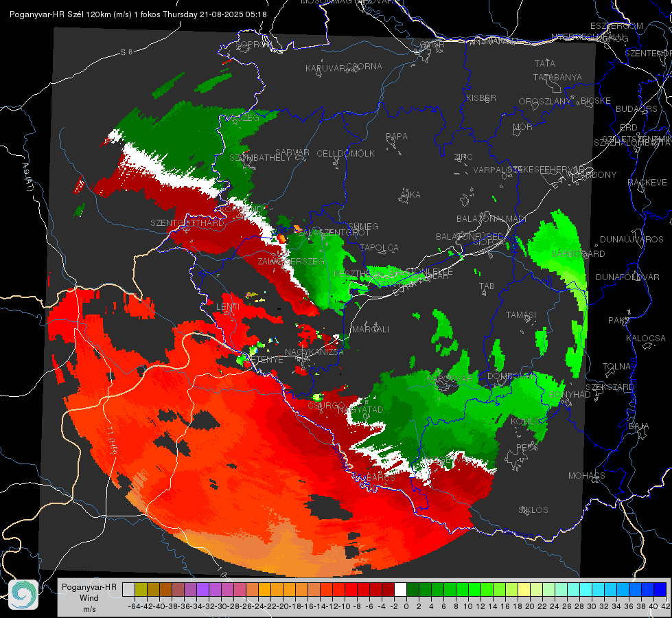Click the swirl logo icon beside the legend
Viewport: 672px width, 618px height.
pyautogui.click(x=23, y=595)
